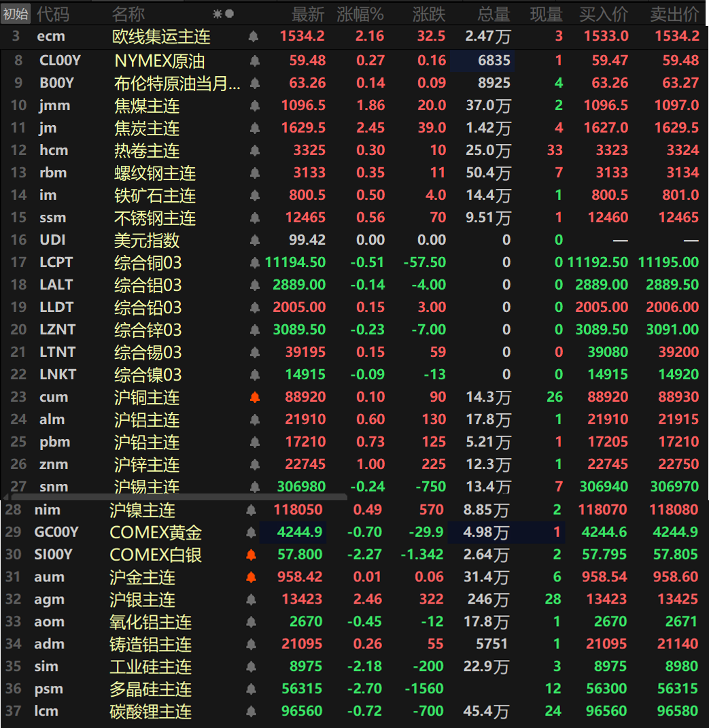The height and width of the screenshot is (728, 709).
Task: Select the 多晶硅主连 row code psm
Action: point(48,689)
